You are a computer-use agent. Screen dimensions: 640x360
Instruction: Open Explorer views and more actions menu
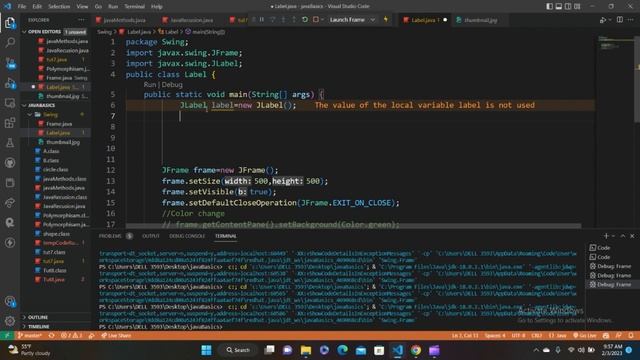point(81,20)
